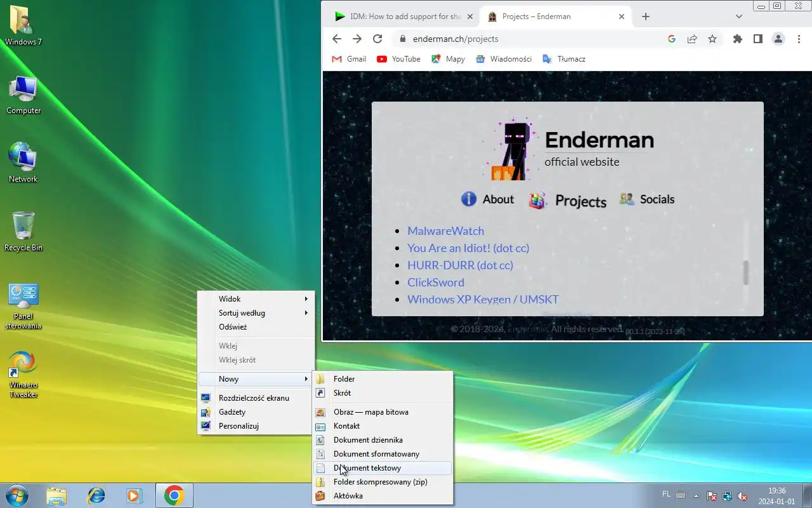Image resolution: width=812 pixels, height=508 pixels.
Task: Open the Chrome three-dot menu
Action: [x=799, y=39]
